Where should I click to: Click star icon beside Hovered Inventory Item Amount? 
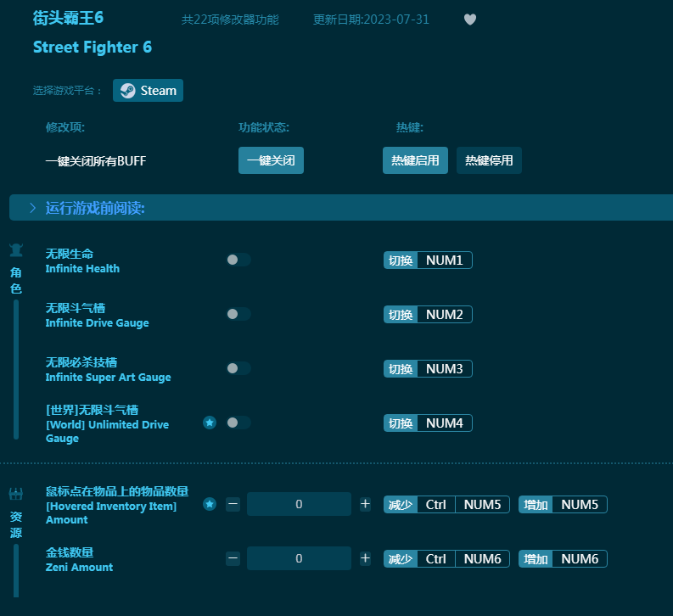[x=210, y=504]
